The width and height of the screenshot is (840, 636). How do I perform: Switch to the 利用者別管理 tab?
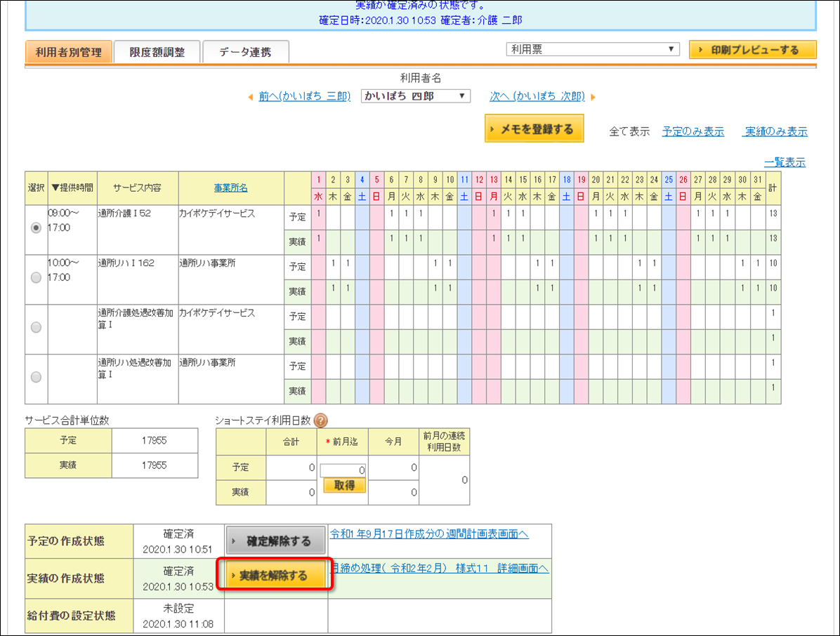pos(69,52)
